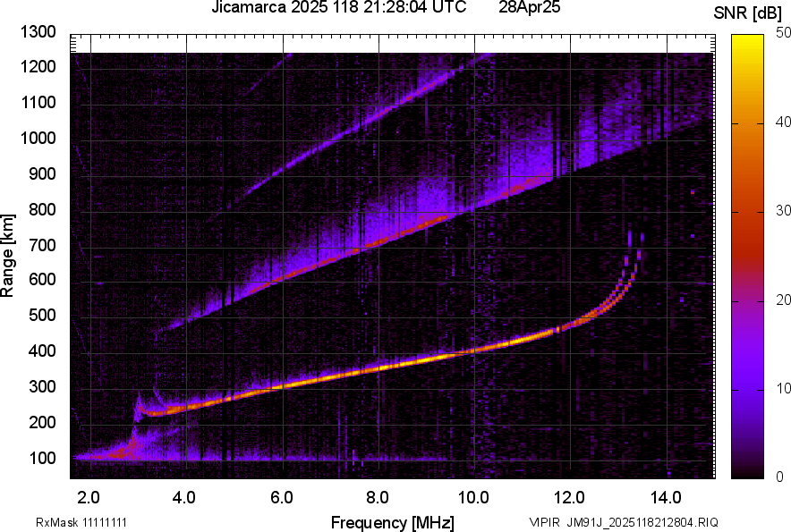Click the title text 'Jicamarca 2025 118 21:28:04 UTC'
791x532 pixels.
click(338, 7)
